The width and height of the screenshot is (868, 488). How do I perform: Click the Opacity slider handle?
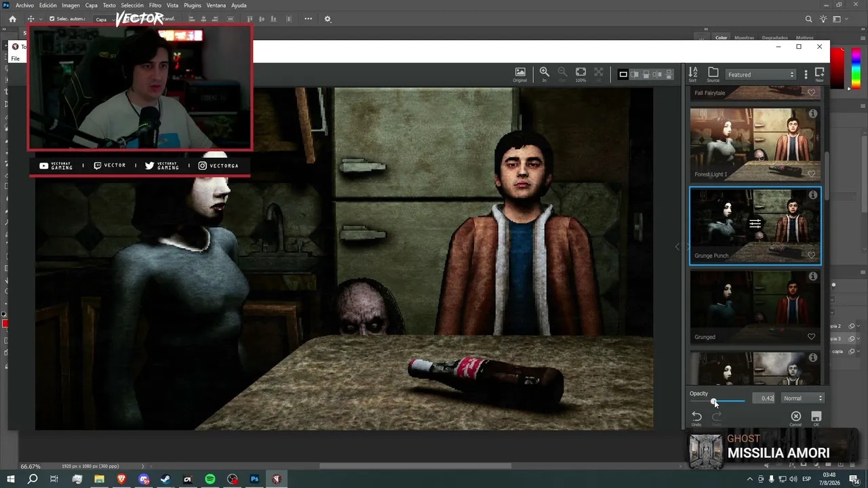pyautogui.click(x=713, y=401)
